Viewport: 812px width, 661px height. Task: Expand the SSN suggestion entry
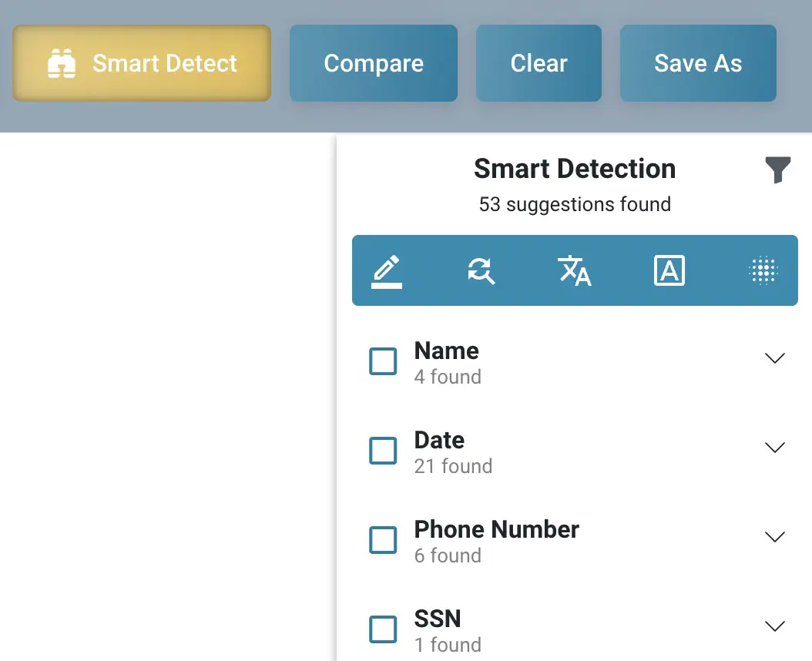[x=775, y=626]
